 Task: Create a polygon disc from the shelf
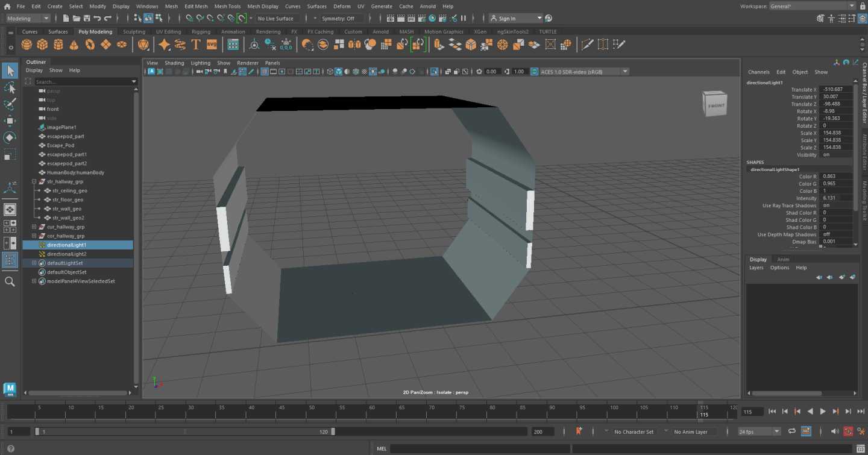click(x=122, y=45)
